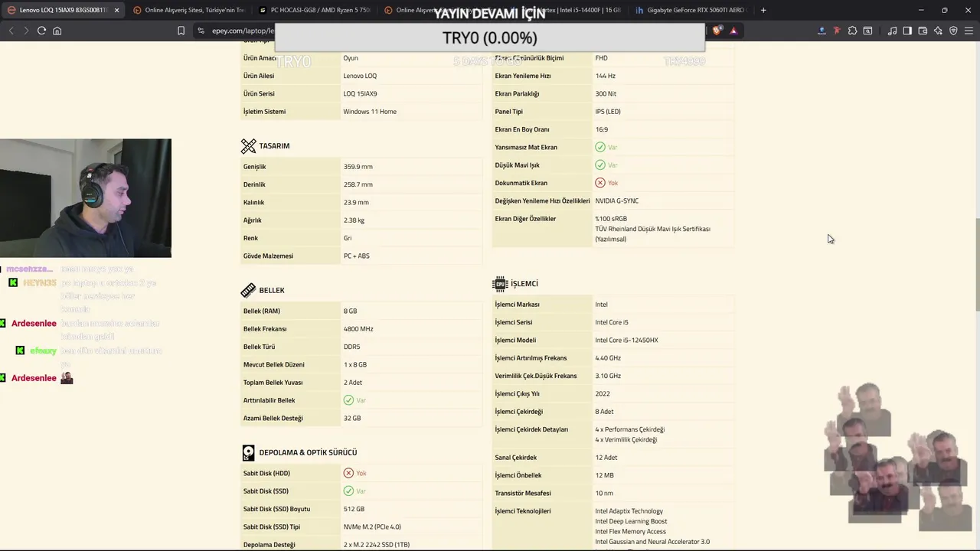Click the İŞLEMCİ section heading
The width and height of the screenshot is (980, 551).
coord(524,284)
